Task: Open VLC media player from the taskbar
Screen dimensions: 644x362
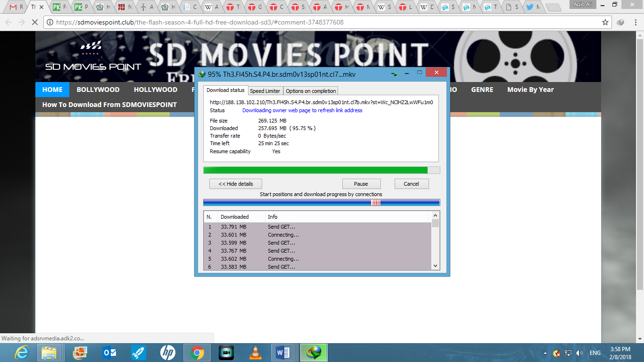Action: pos(255,353)
